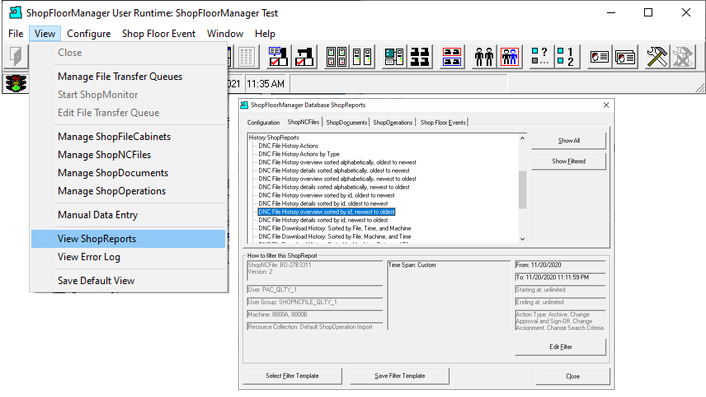The width and height of the screenshot is (706, 397).
Task: Click report list scrollbar down arrow
Action: (x=522, y=239)
